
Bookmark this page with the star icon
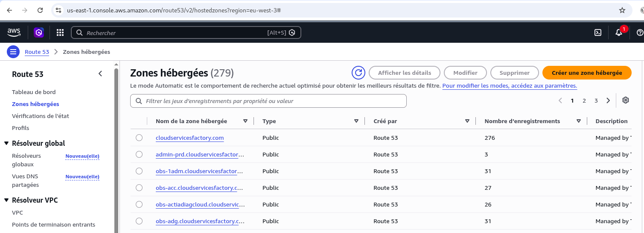[622, 10]
